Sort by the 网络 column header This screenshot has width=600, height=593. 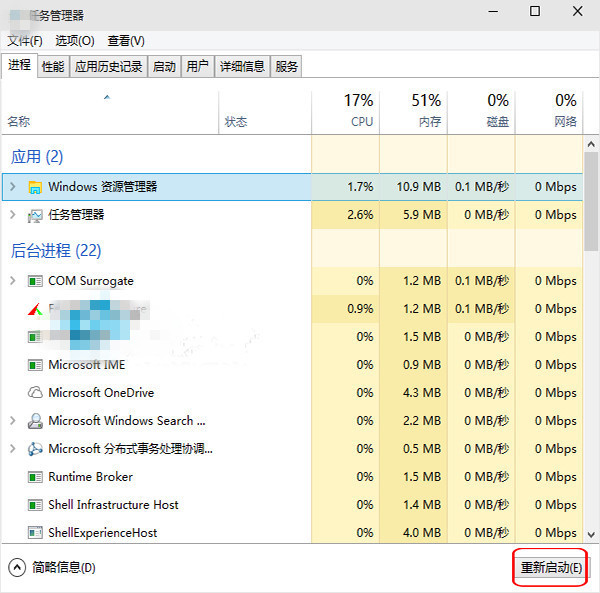[x=549, y=112]
